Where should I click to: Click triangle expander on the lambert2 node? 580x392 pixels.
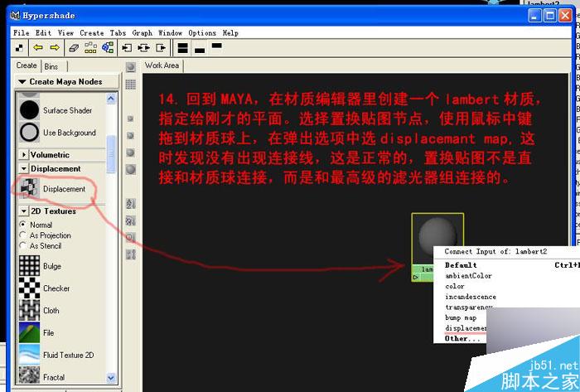[416, 277]
